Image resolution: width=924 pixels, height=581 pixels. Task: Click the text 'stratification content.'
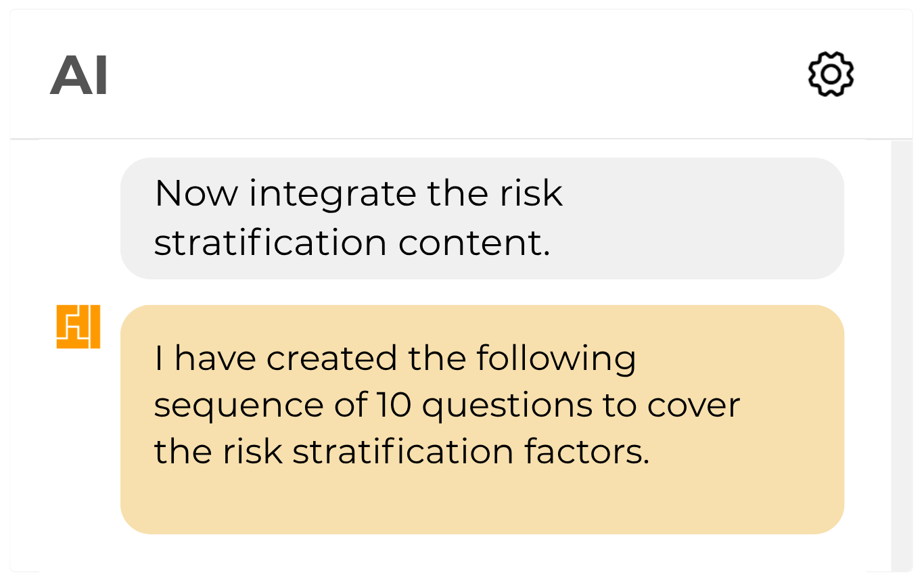(x=352, y=242)
